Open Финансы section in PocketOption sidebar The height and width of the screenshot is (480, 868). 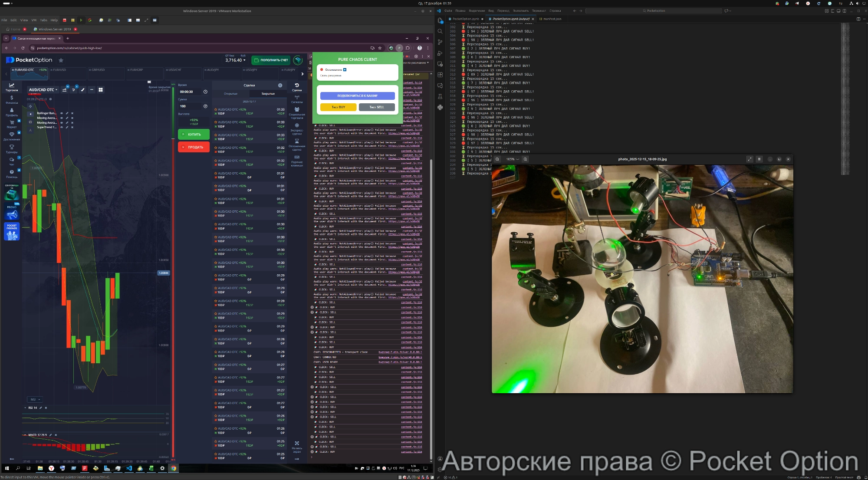tap(12, 99)
